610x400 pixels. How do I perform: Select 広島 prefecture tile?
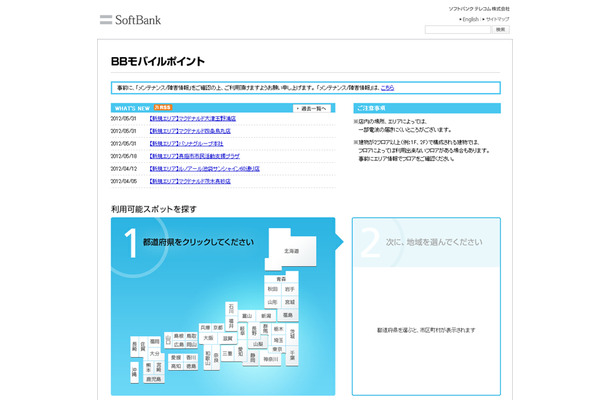[x=179, y=344]
